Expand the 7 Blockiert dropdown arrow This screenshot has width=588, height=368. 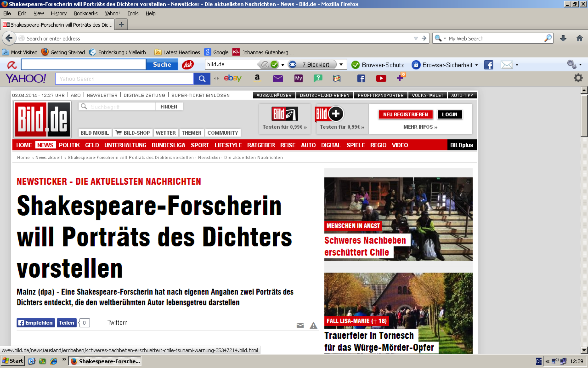pyautogui.click(x=341, y=65)
